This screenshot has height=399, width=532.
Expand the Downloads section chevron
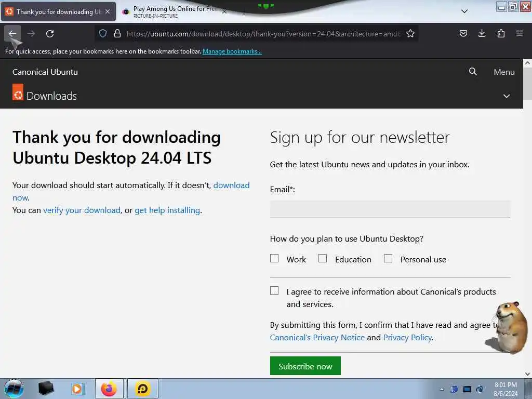coord(506,96)
